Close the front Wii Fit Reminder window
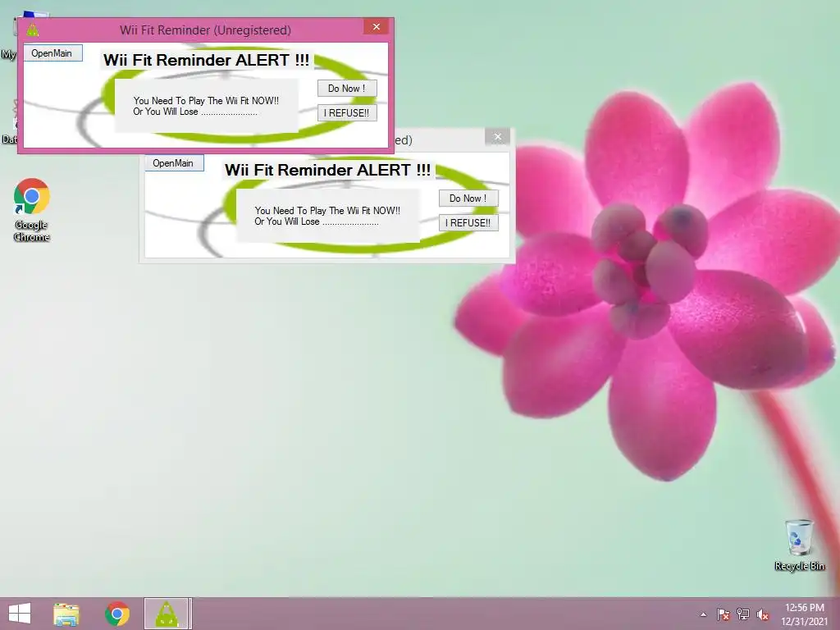The height and width of the screenshot is (630, 840). pos(376,26)
